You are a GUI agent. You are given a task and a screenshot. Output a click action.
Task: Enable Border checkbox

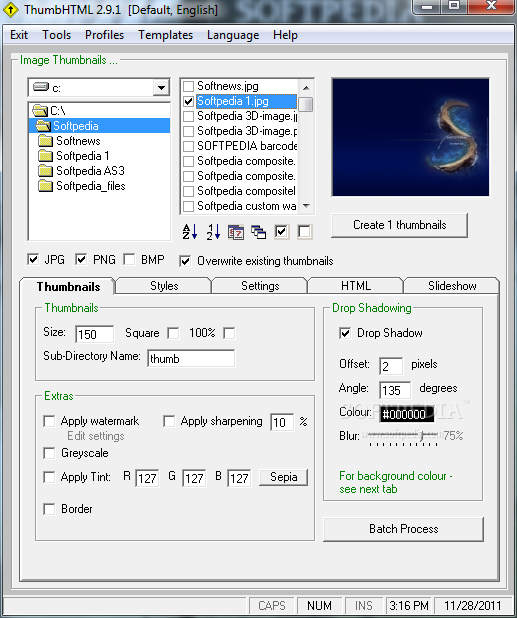point(49,509)
